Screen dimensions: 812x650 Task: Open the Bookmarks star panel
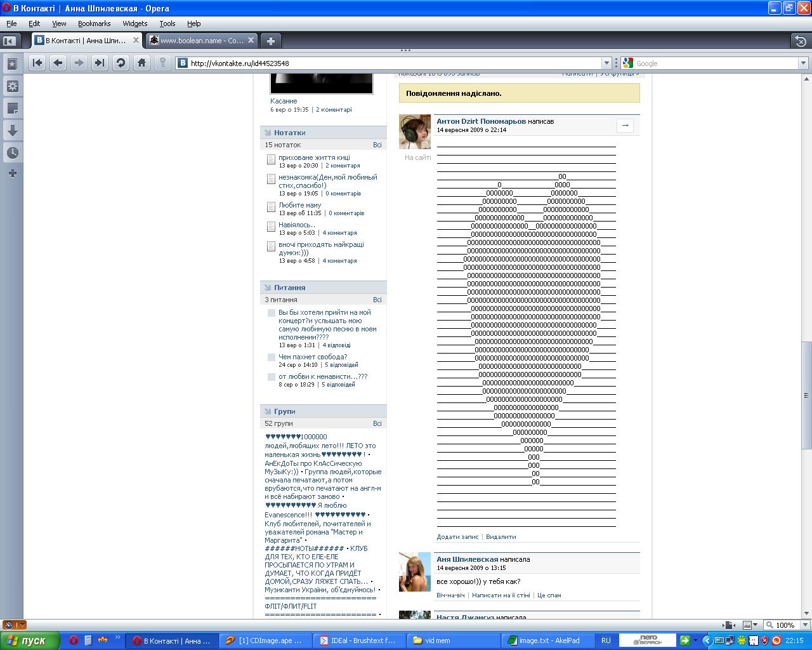(12, 64)
